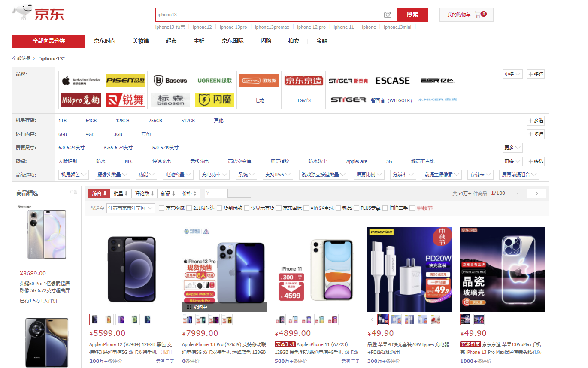Image resolution: width=588 pixels, height=368 pixels.
Task: Select second color thumbnail under iPhone 13 Pro
Action: pos(201,320)
